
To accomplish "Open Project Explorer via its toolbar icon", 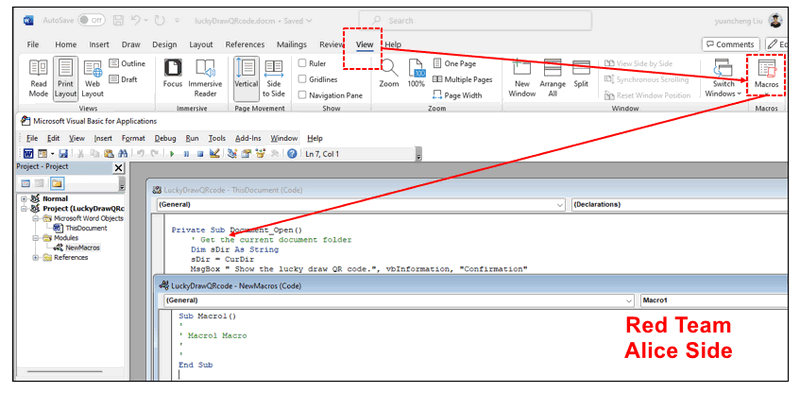I will tap(232, 154).
